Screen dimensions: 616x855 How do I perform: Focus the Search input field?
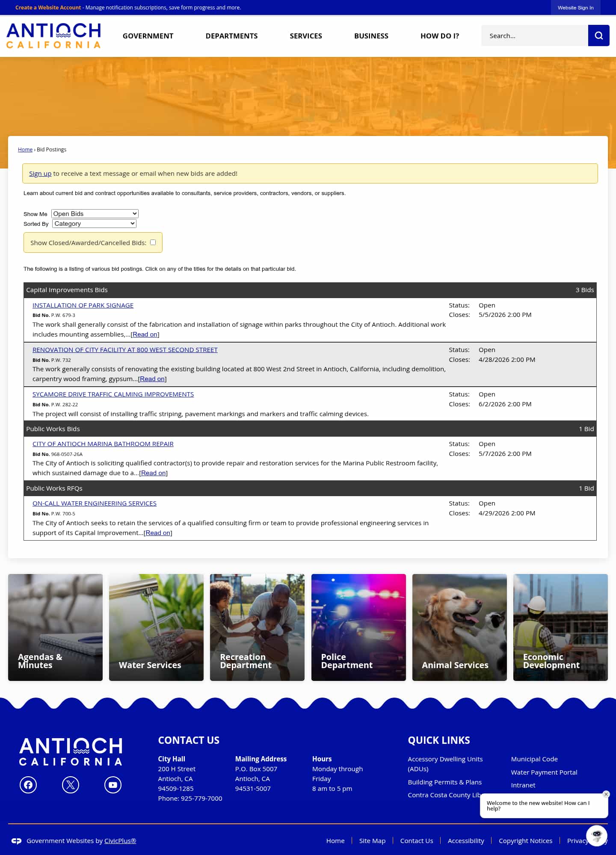click(x=535, y=36)
